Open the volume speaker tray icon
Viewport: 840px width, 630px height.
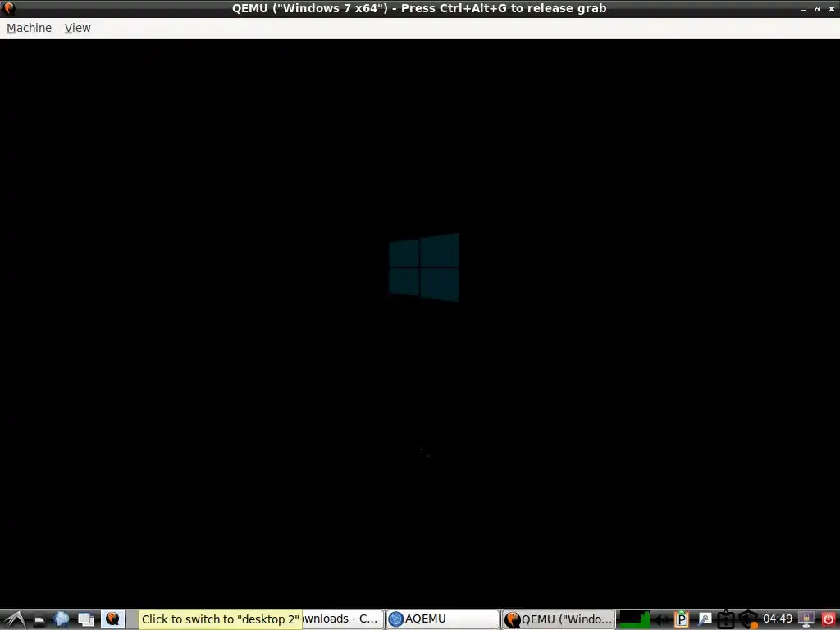[x=662, y=620]
